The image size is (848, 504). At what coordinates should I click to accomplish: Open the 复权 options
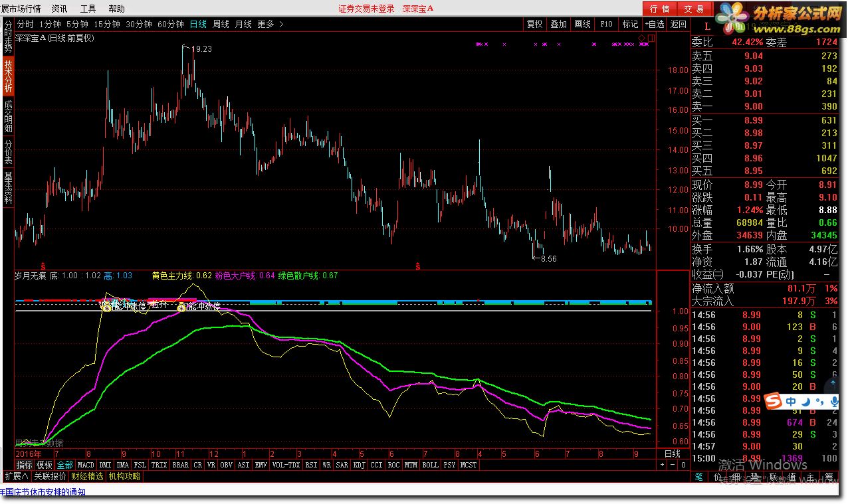[534, 24]
